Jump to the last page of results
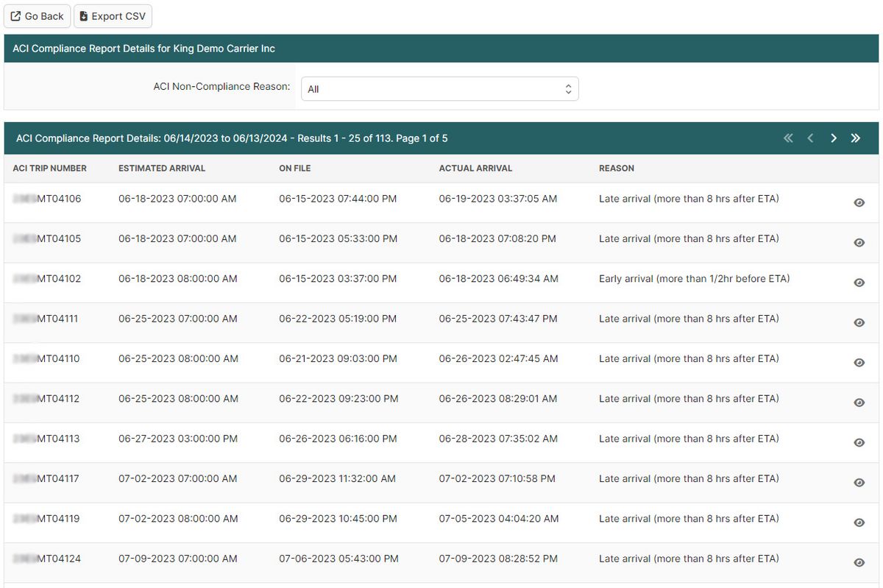The height and width of the screenshot is (588, 883). (856, 138)
